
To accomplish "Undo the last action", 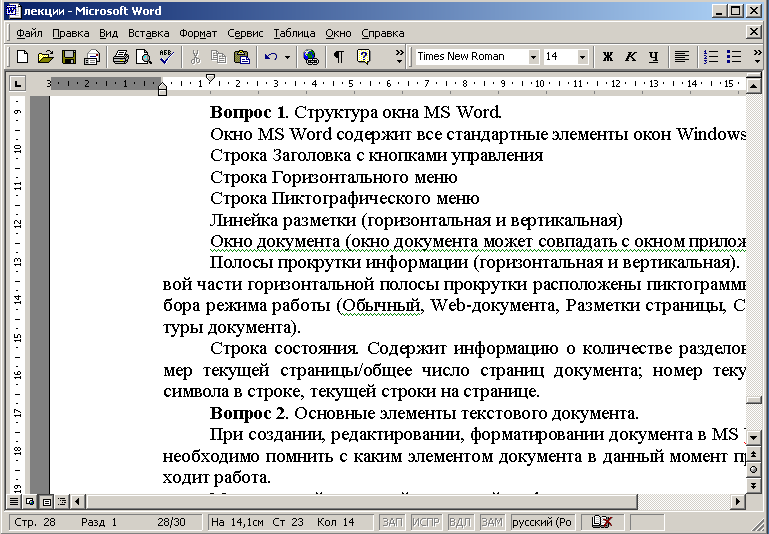I will [x=270, y=57].
